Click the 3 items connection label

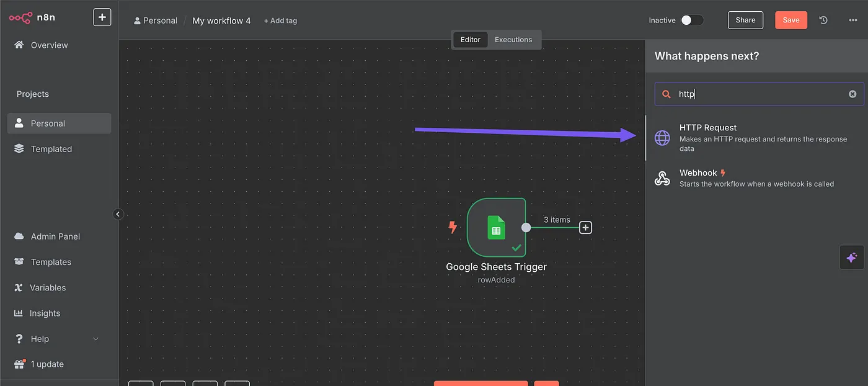(557, 220)
